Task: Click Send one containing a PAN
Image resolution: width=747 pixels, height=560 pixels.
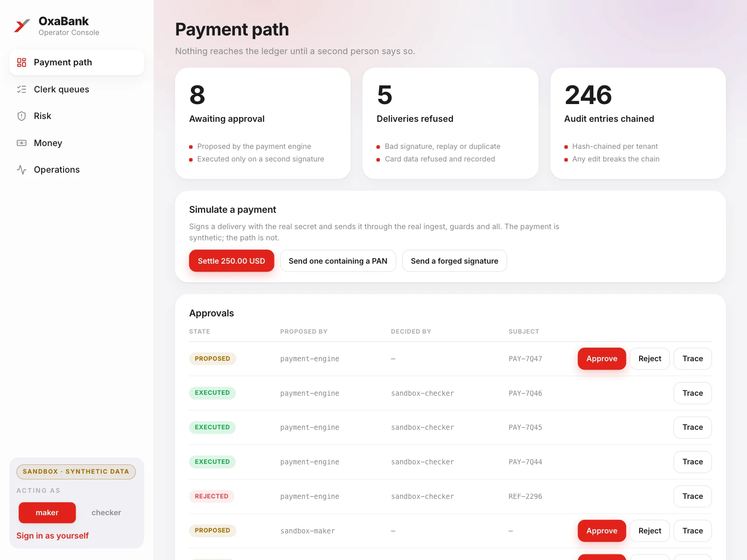Action: tap(338, 261)
